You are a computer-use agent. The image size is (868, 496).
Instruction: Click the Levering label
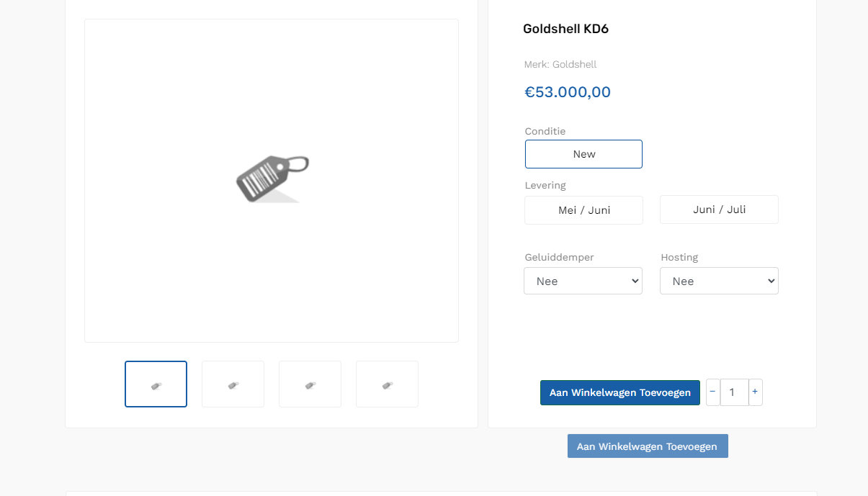click(x=545, y=186)
